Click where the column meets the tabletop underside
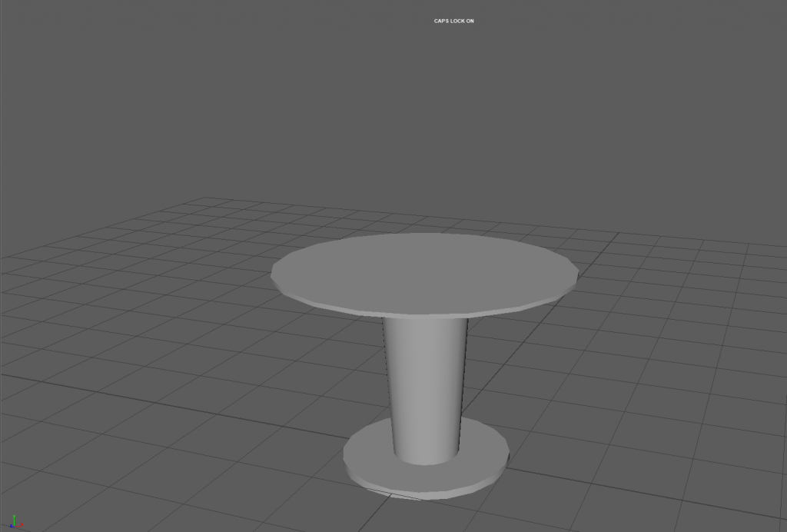Image resolution: width=787 pixels, height=532 pixels. (x=425, y=318)
